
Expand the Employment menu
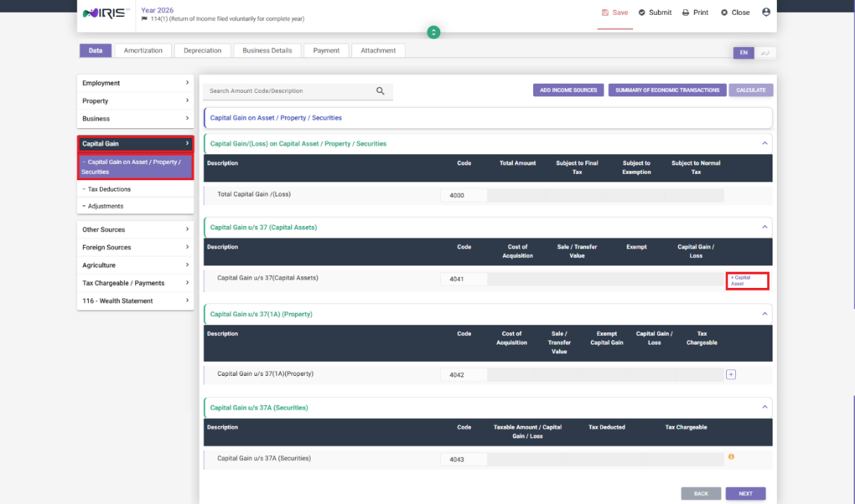(x=135, y=83)
